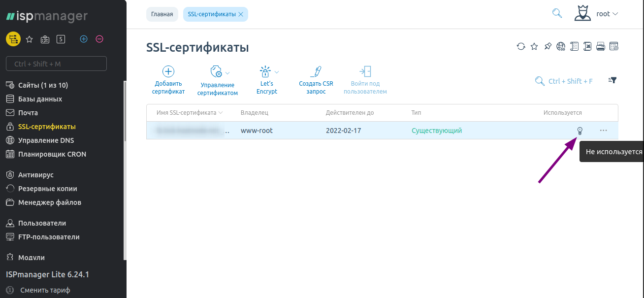Click the Добавить сертификат button
The image size is (644, 298).
(x=168, y=80)
